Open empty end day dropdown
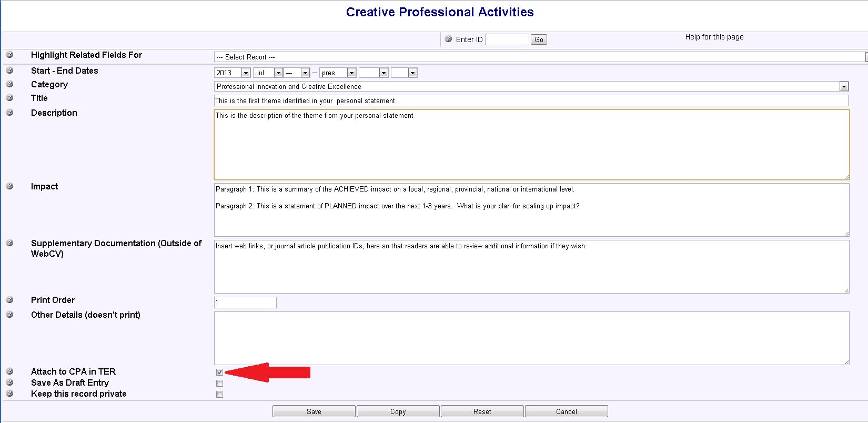 point(404,73)
